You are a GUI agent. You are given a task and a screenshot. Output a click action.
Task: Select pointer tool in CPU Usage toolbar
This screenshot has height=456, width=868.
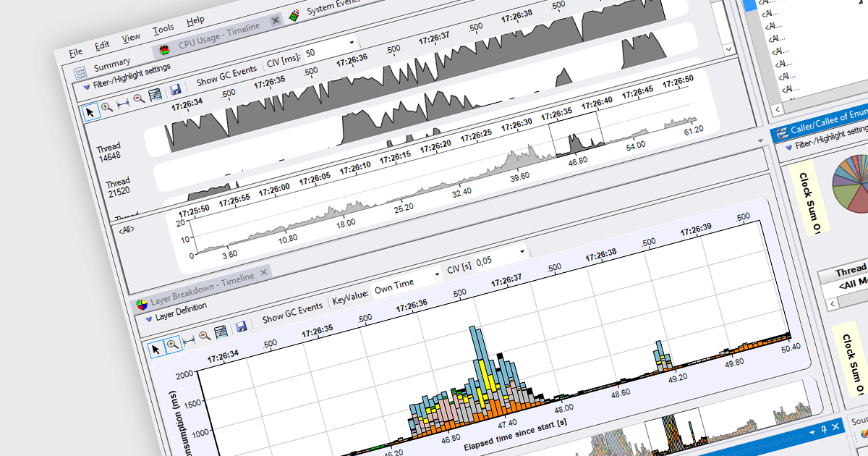(x=90, y=111)
